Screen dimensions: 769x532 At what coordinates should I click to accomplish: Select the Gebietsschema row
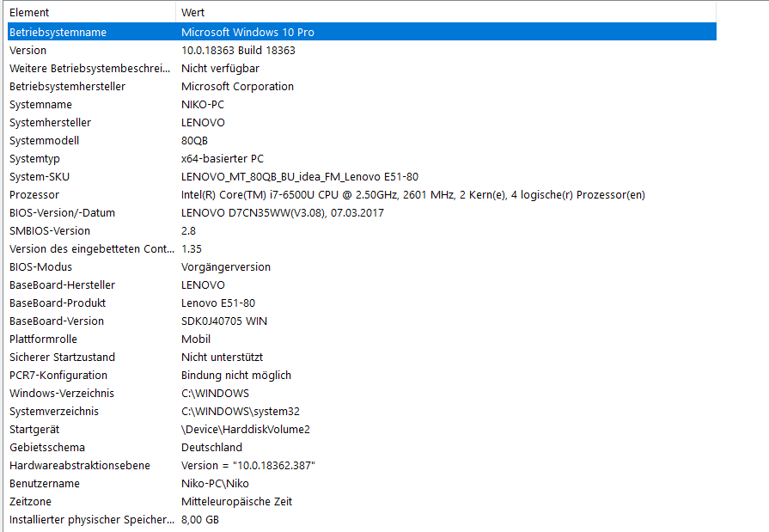tap(362, 448)
